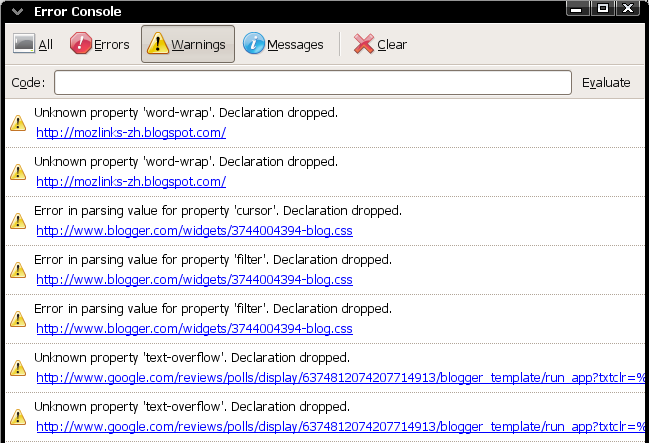Maximize the Error Console window
The image size is (649, 443).
603,9
